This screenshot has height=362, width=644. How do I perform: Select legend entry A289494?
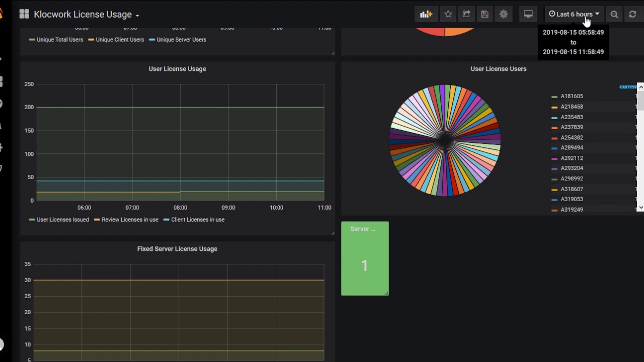pyautogui.click(x=572, y=148)
